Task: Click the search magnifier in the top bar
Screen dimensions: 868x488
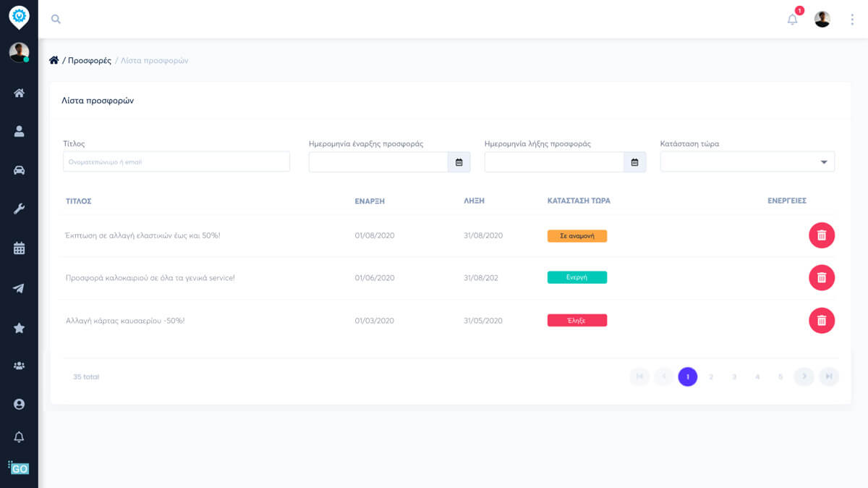Action: click(56, 19)
